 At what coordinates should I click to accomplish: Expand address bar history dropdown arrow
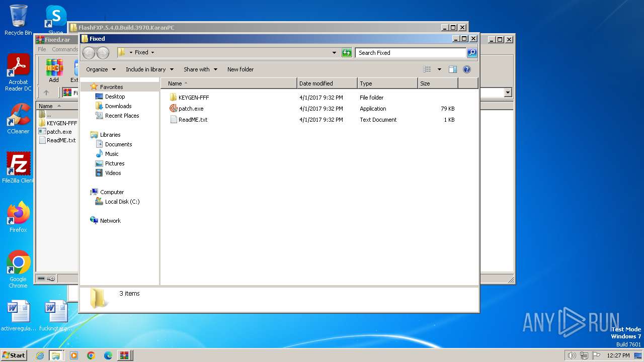pyautogui.click(x=334, y=52)
